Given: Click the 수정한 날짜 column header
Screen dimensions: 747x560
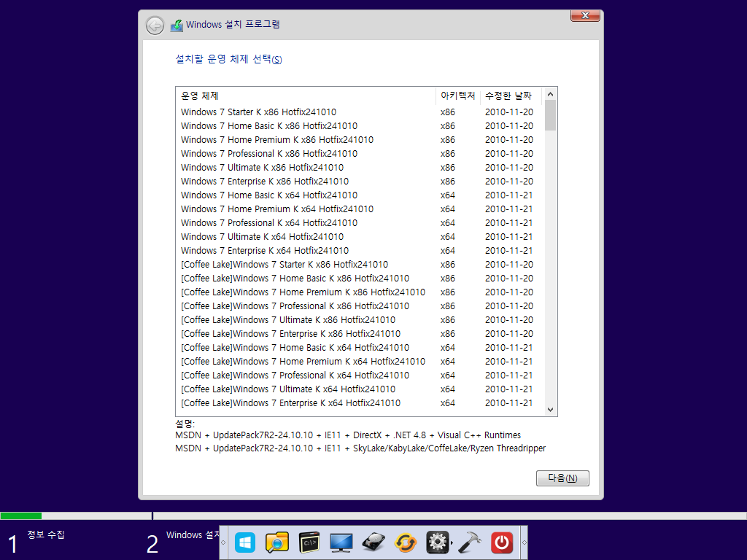Looking at the screenshot, I should (x=511, y=96).
